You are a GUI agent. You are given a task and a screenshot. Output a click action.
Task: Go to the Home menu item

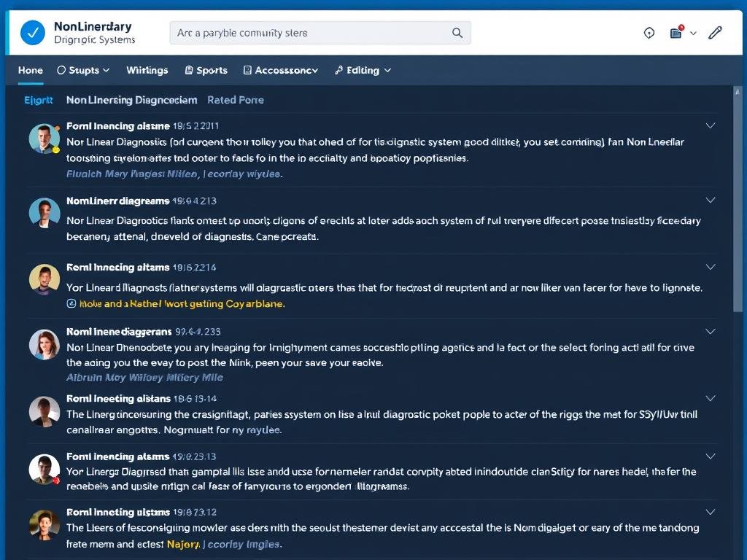pyautogui.click(x=30, y=71)
